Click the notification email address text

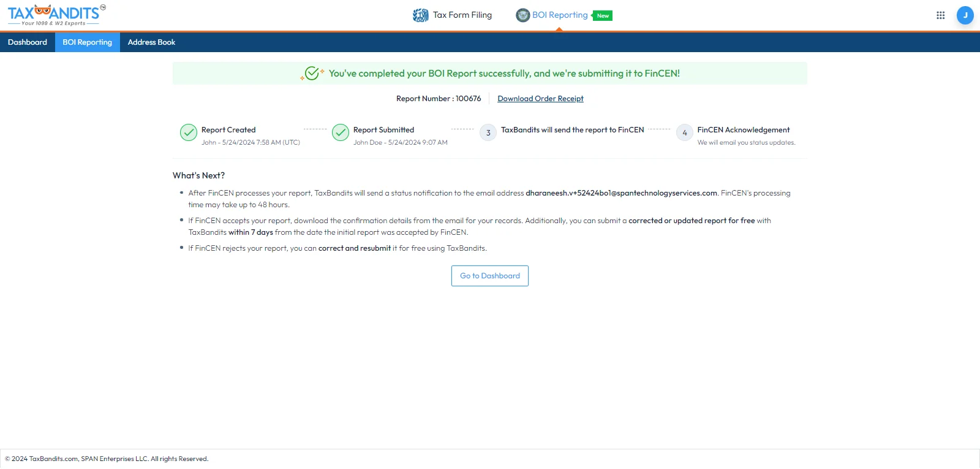[x=621, y=193]
